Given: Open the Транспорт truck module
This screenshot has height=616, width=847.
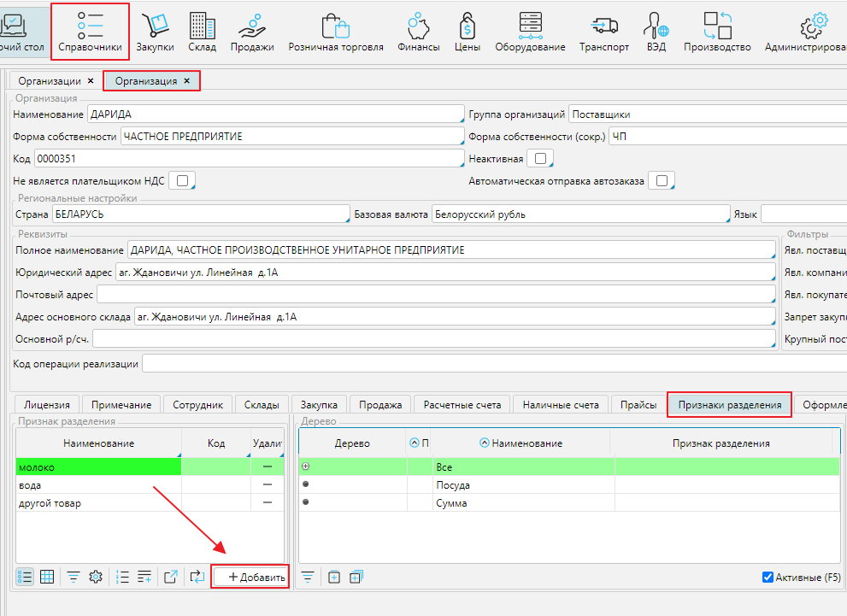Looking at the screenshot, I should [x=603, y=32].
